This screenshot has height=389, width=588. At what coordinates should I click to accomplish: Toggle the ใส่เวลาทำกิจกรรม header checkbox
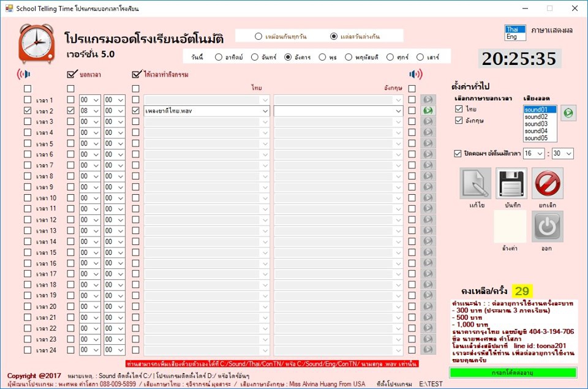[137, 74]
